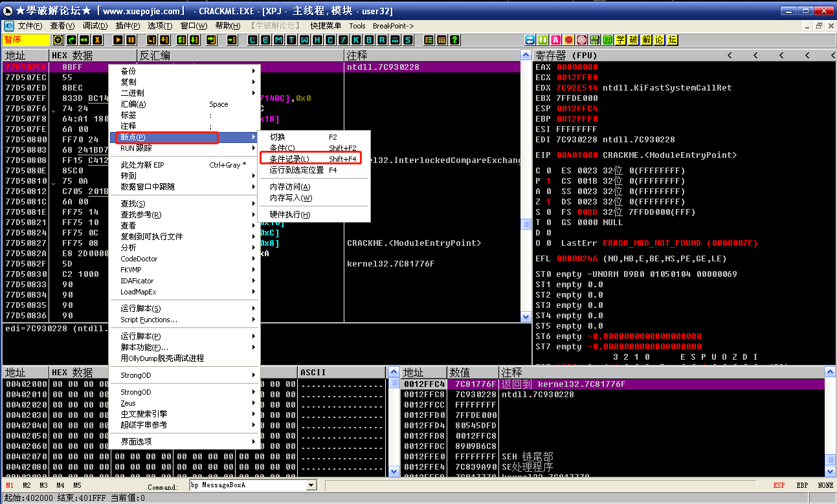Click the M5 button at bottom

[77, 485]
